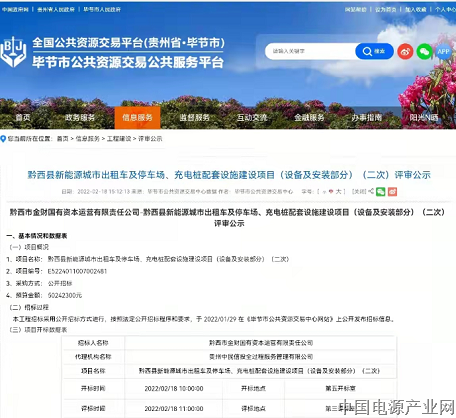Screen dimensions: 456x418
Task: Click the [关闭] close-page link
Action: [x=359, y=192]
